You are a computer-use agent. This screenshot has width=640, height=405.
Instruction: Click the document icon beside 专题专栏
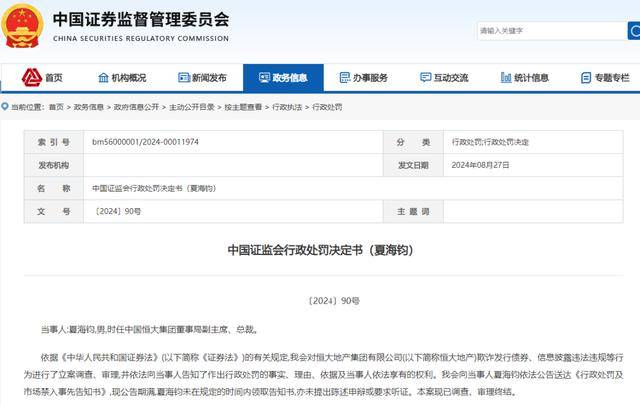[x=586, y=78]
